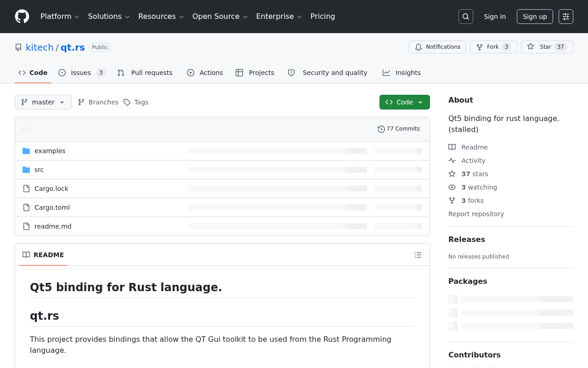The image size is (588, 368).
Task: Open the master branch selector dropdown
Action: click(43, 102)
